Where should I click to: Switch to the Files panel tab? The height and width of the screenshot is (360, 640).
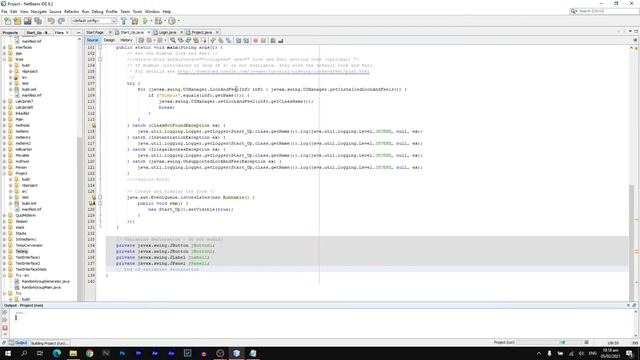click(x=60, y=33)
